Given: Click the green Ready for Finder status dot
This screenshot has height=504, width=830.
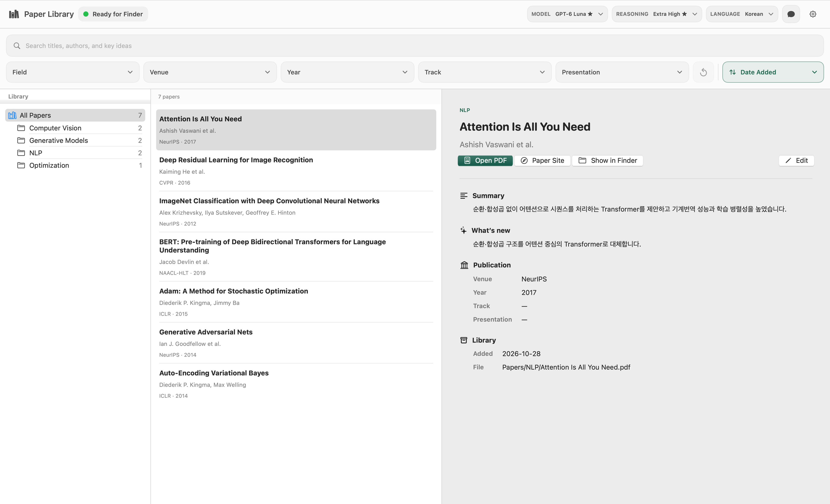Looking at the screenshot, I should [86, 14].
